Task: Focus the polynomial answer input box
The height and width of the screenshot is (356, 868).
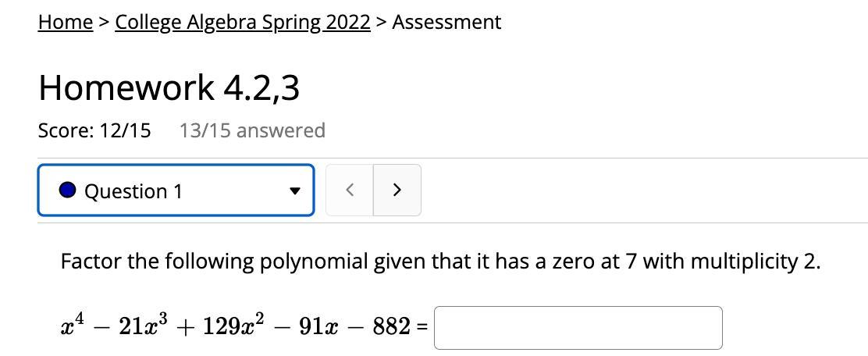Action: pos(578,327)
